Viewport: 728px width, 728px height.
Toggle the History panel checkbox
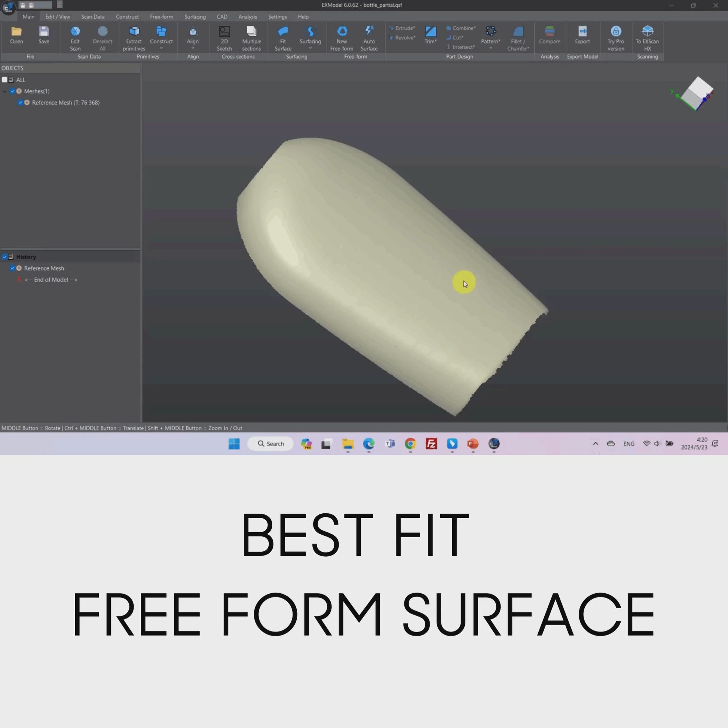pos(4,257)
